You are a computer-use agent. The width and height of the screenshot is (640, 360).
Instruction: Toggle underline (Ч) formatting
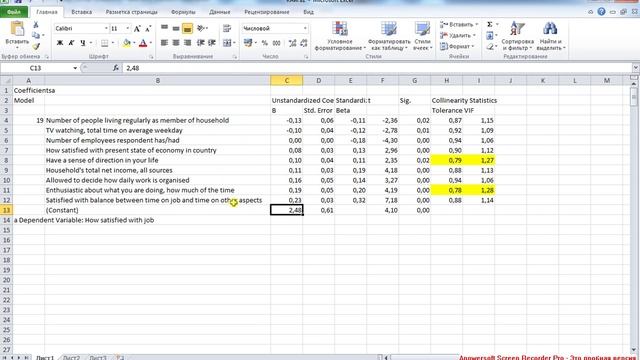click(83, 43)
